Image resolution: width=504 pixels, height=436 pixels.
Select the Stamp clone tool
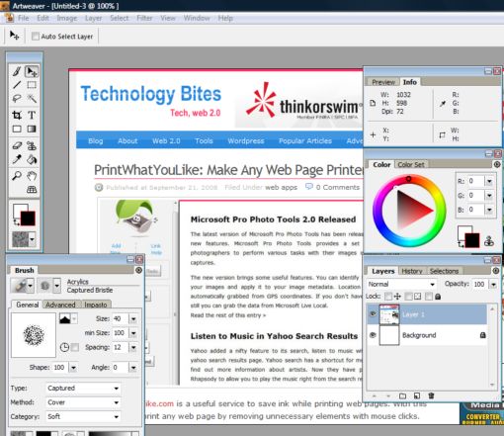pyautogui.click(x=32, y=145)
